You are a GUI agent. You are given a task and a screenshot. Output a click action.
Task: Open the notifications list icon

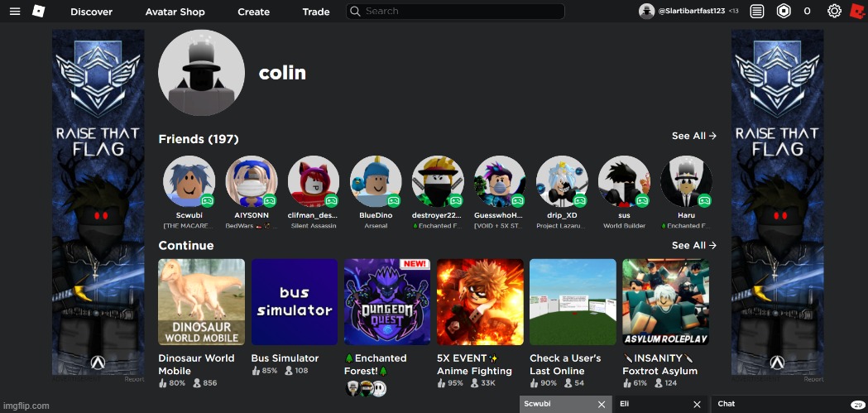[757, 11]
